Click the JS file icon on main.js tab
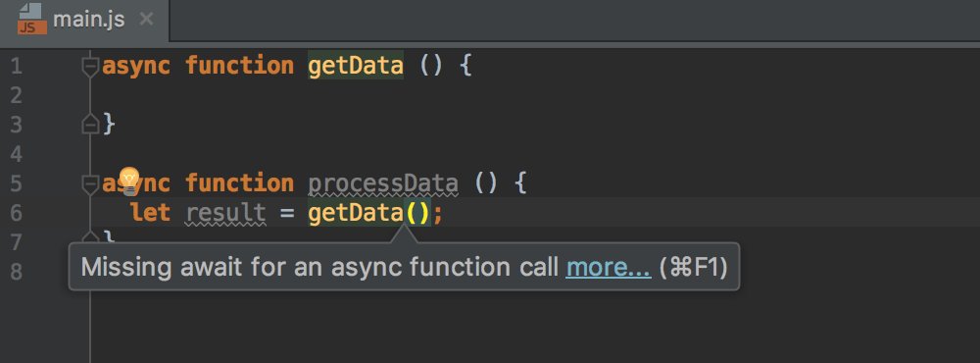Screen dimensions: 980x363 pos(32,19)
